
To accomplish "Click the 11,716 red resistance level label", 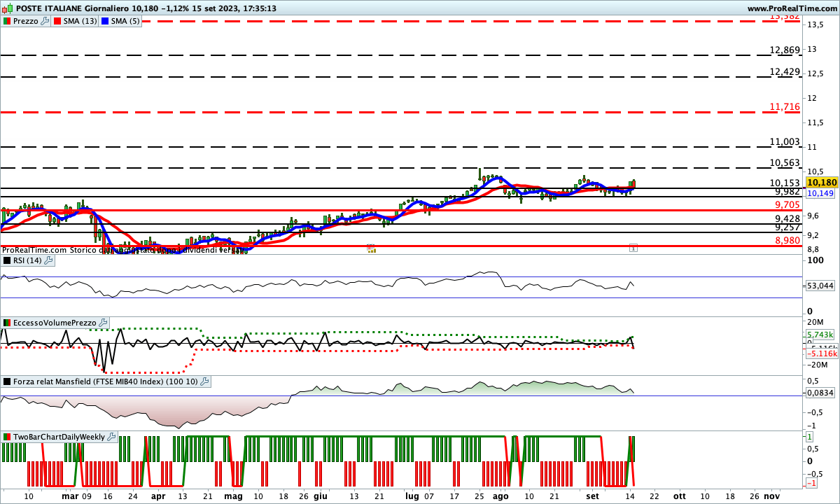I will (x=784, y=107).
